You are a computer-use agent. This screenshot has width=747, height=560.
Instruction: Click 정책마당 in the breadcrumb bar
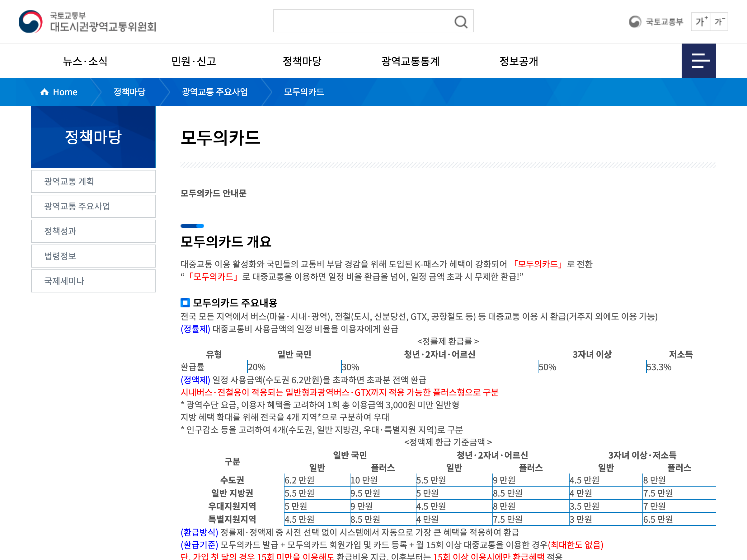(129, 92)
